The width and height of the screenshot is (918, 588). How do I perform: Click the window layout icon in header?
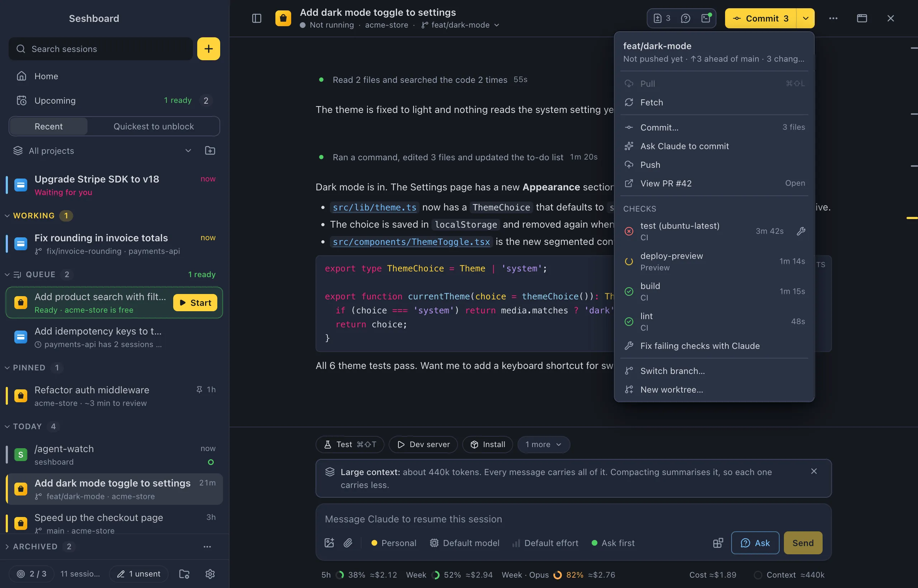pos(862,18)
